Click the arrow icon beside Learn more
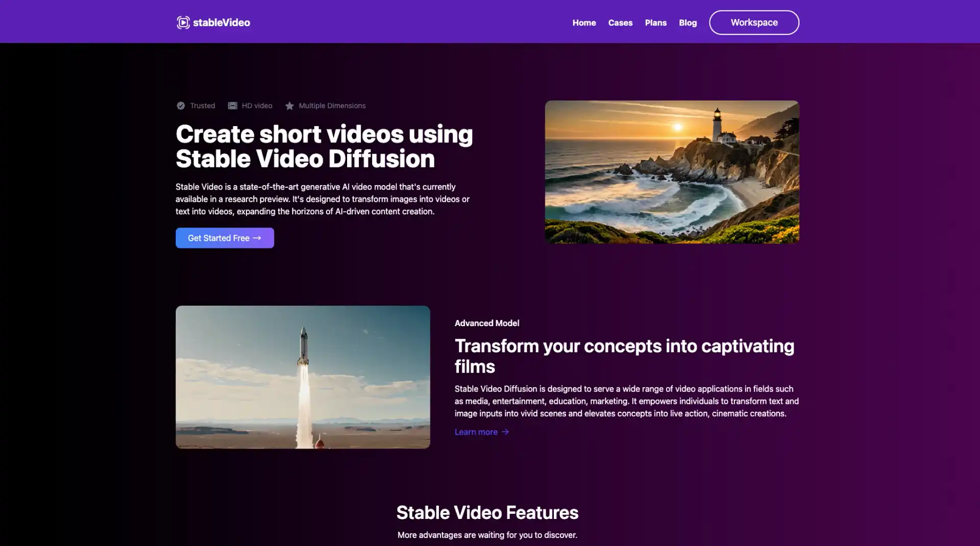Viewport: 980px width, 546px height. click(x=505, y=432)
